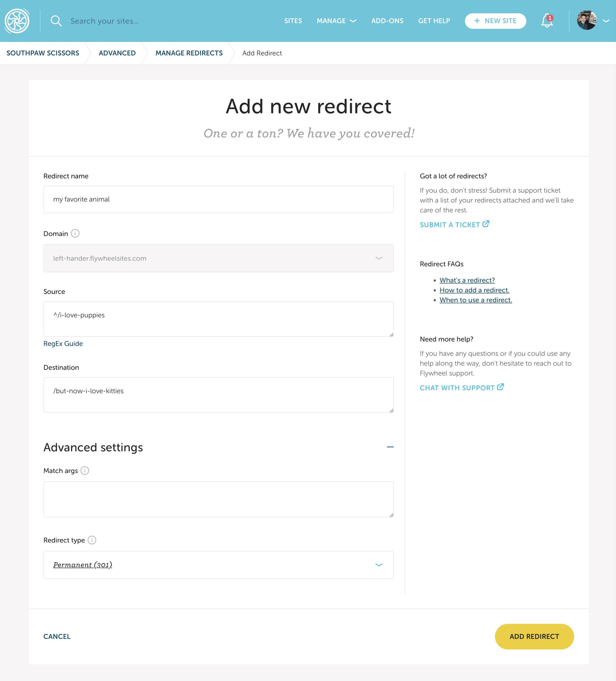This screenshot has height=681, width=616.
Task: Collapse the Advanced settings section
Action: [390, 447]
